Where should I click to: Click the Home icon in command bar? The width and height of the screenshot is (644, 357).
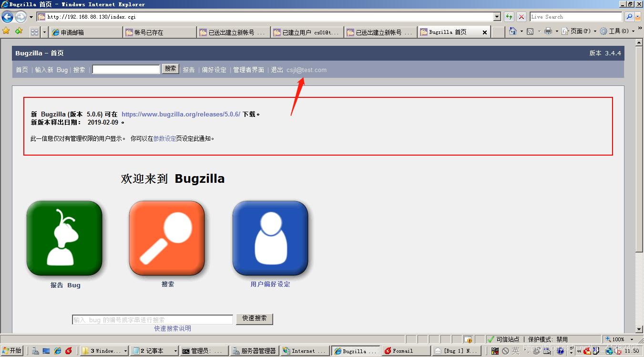[512, 31]
